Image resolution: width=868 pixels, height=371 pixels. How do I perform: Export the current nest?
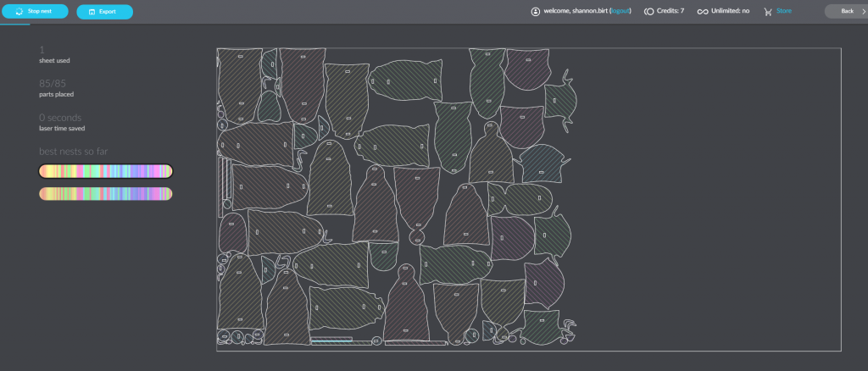click(x=104, y=12)
